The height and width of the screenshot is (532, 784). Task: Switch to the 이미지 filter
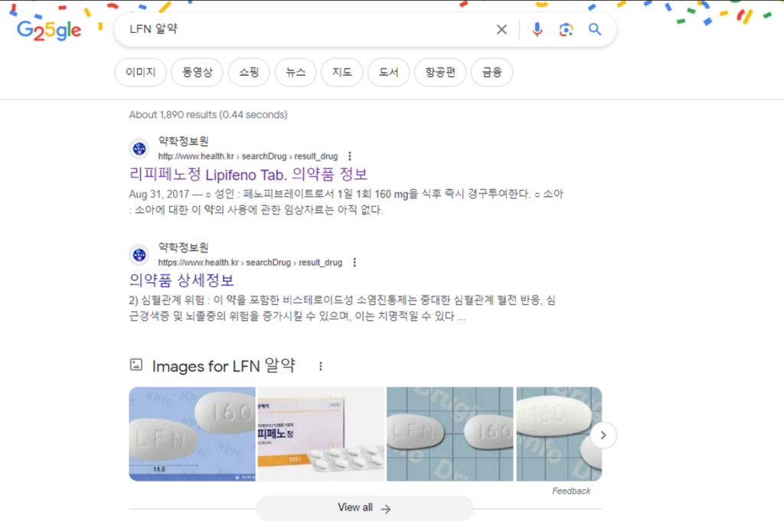tap(141, 73)
